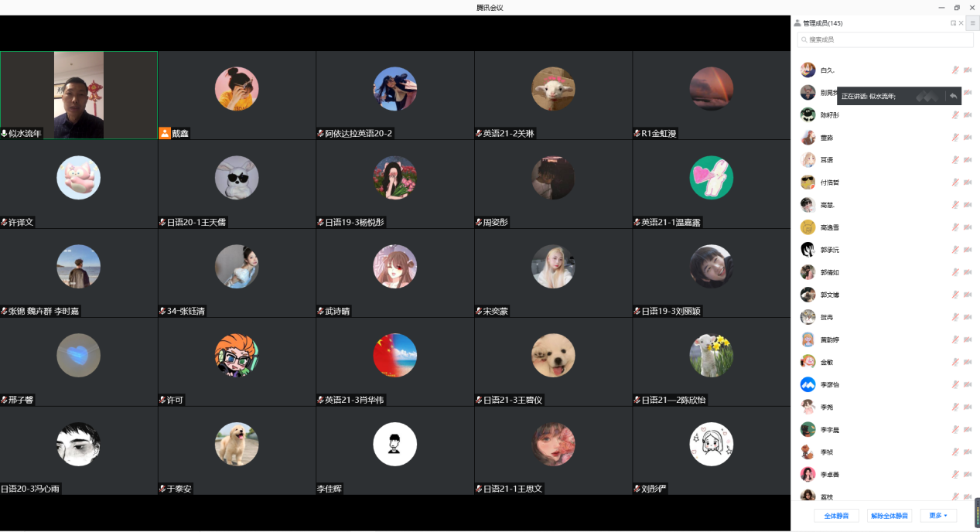Open the 更多 dropdown menu
980x532 pixels.
pyautogui.click(x=938, y=515)
